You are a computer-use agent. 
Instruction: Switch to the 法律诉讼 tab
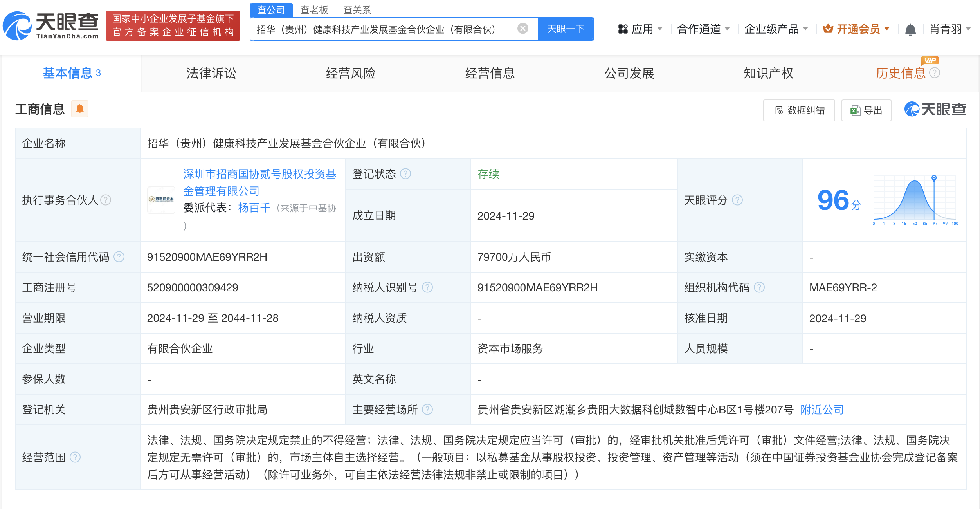211,73
